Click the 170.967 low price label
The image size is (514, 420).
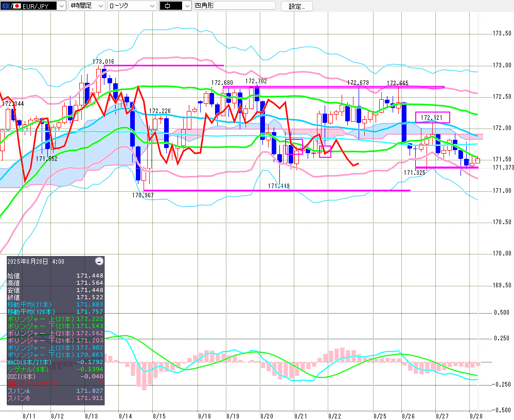tap(143, 195)
